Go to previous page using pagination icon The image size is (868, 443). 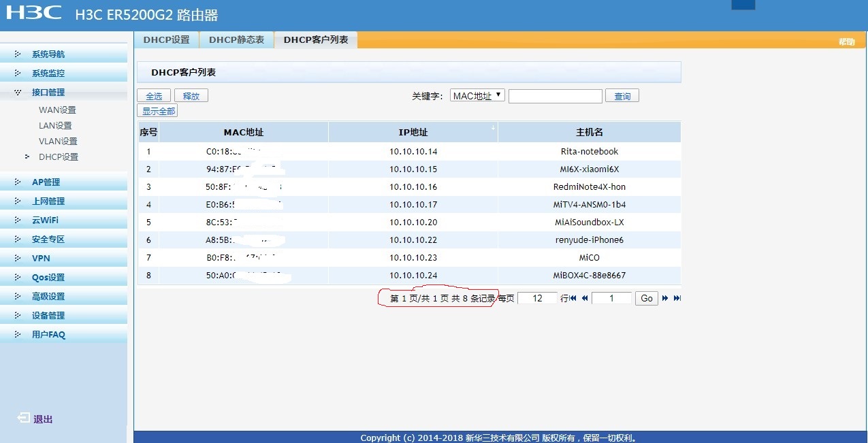(584, 298)
